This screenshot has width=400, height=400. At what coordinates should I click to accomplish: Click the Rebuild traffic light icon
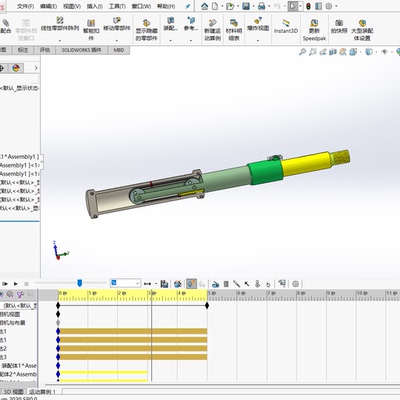pyautogui.click(x=308, y=6)
